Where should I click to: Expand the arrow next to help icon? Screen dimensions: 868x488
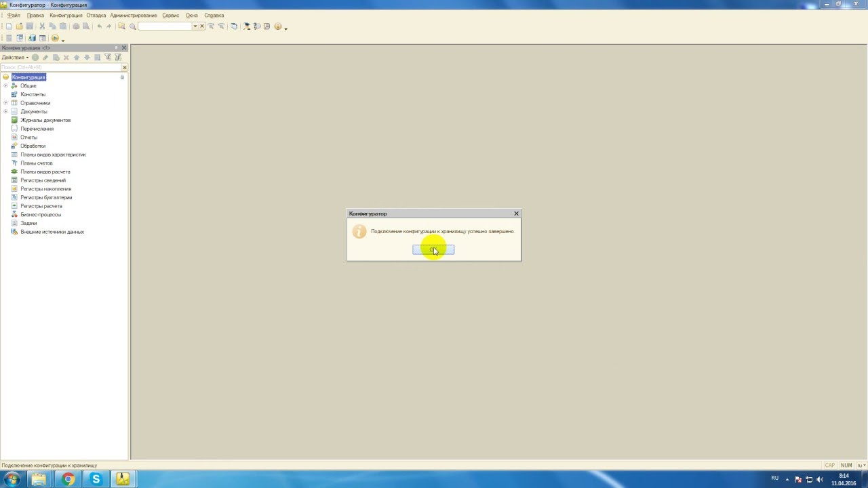pos(285,28)
